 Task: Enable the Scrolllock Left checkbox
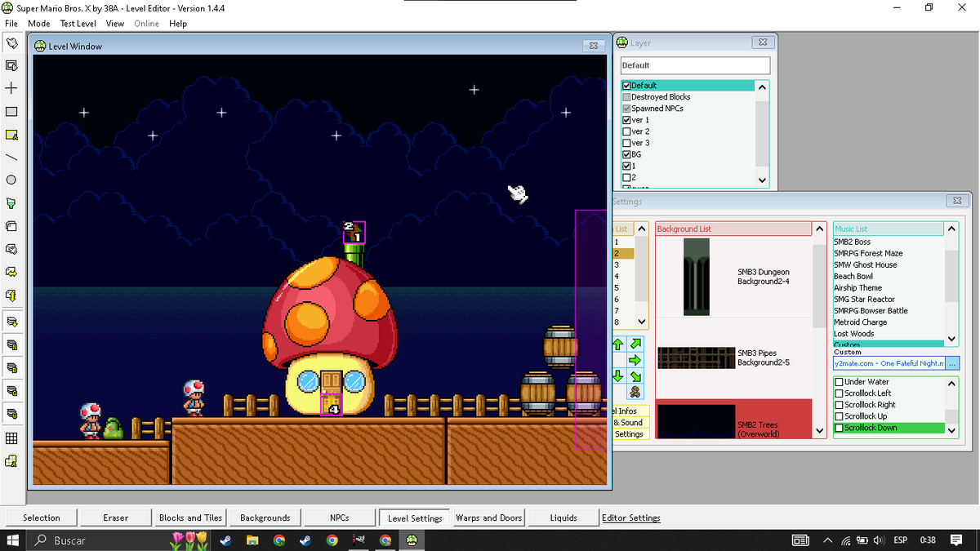click(x=839, y=393)
